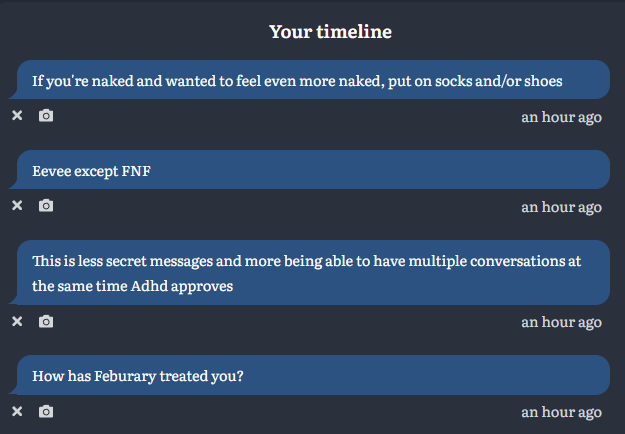This screenshot has width=625, height=434.
Task: Screenshot the naked socks message with camera icon
Action: tap(46, 116)
